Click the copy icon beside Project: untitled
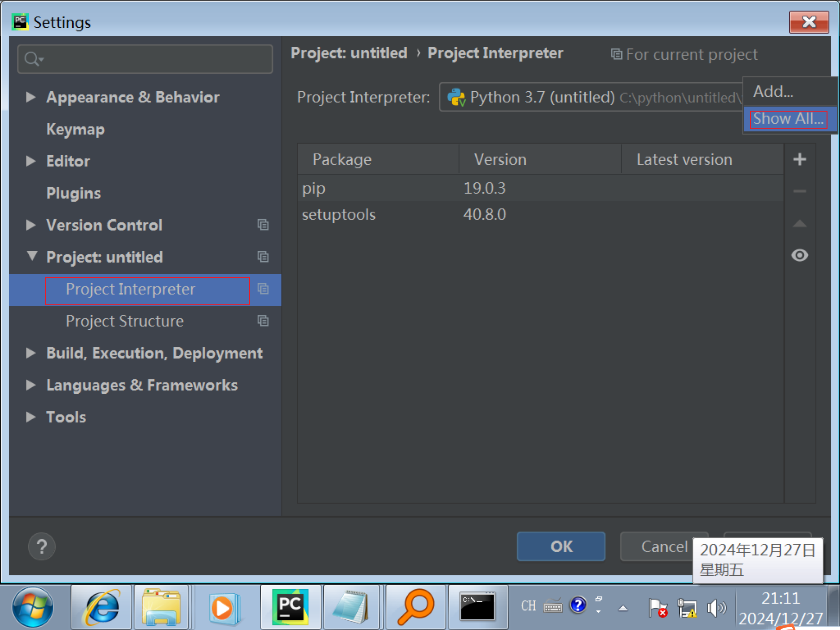This screenshot has height=630, width=840. [x=263, y=257]
